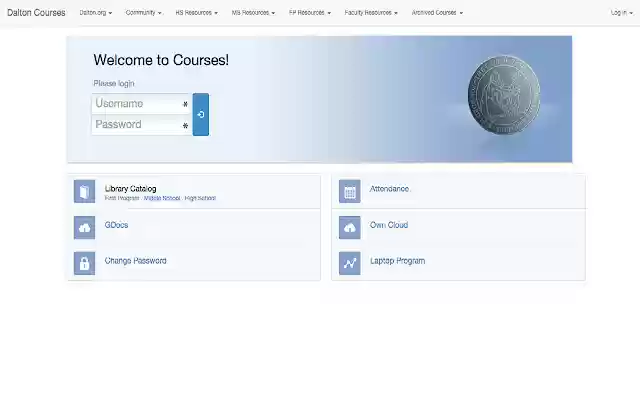This screenshot has width=640, height=400.
Task: Open the Own Cloud link
Action: click(x=389, y=225)
